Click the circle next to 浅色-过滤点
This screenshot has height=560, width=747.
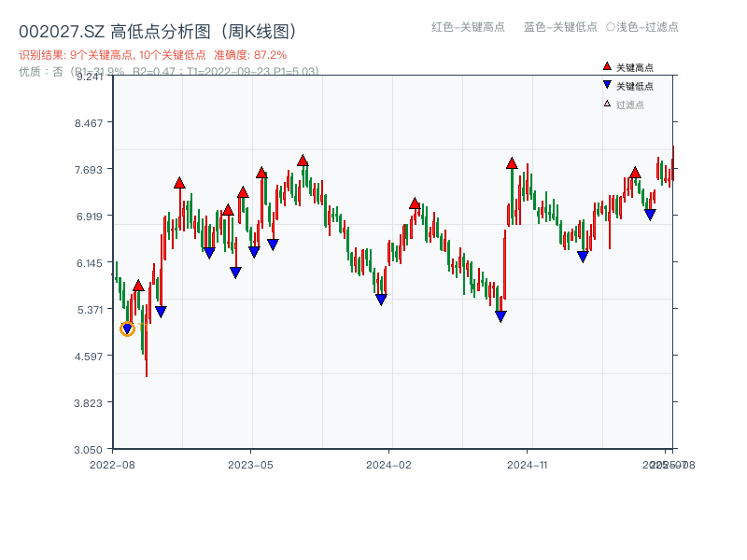[x=611, y=27]
